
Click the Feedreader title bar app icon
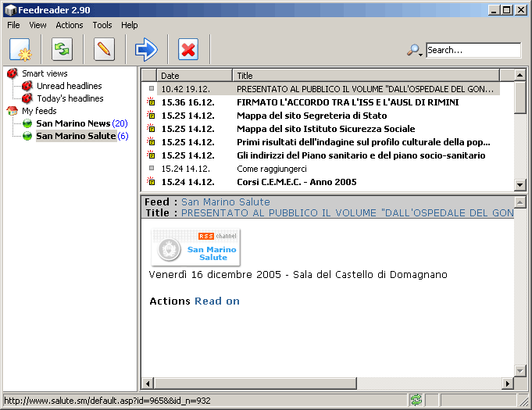(10, 10)
